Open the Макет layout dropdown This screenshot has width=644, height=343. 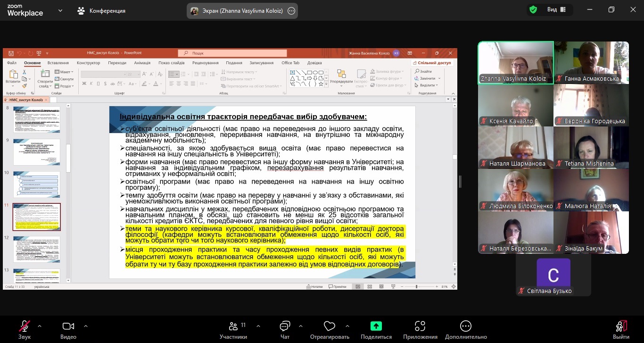click(64, 72)
